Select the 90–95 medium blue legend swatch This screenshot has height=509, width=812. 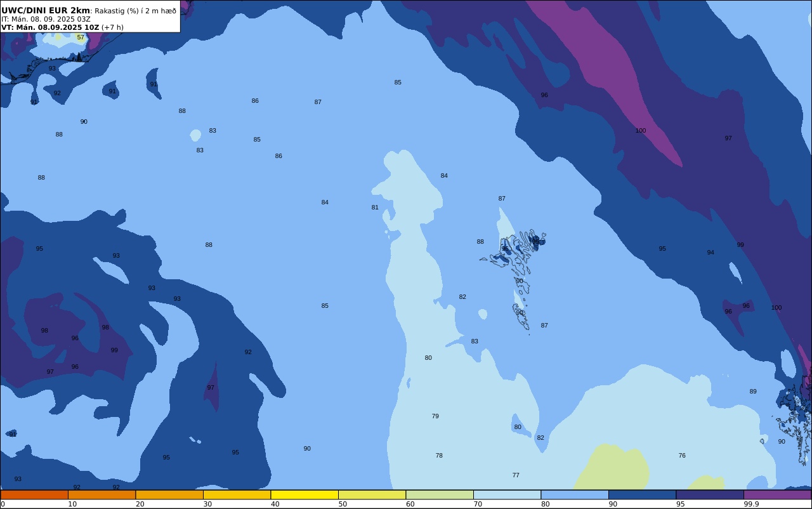click(642, 494)
